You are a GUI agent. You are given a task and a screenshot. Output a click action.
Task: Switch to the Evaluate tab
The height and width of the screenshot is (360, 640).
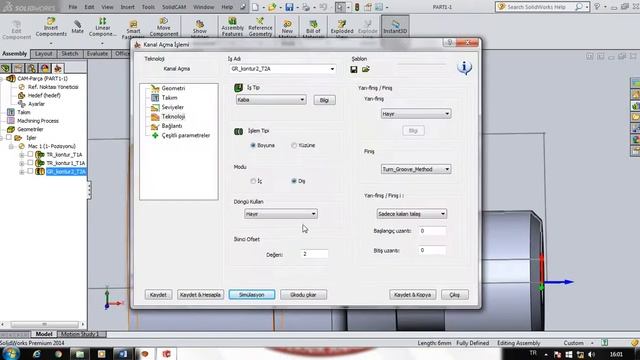[x=97, y=53]
